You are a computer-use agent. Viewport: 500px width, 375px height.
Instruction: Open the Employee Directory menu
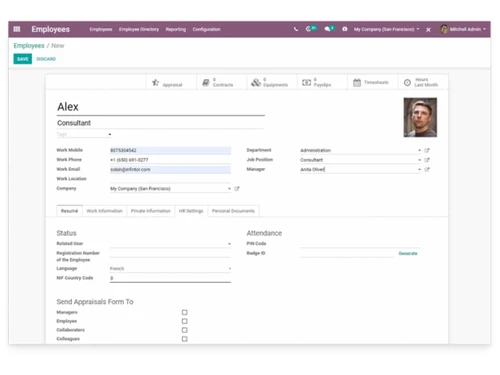(139, 29)
